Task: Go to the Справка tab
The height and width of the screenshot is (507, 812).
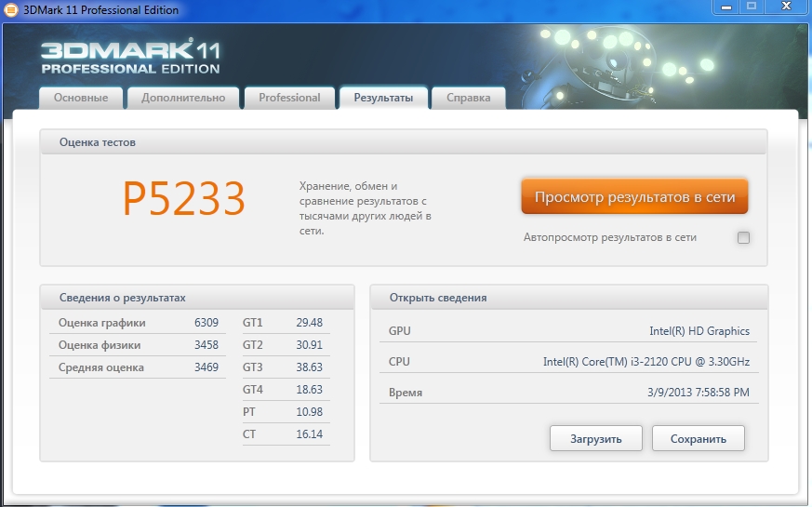Action: 469,98
